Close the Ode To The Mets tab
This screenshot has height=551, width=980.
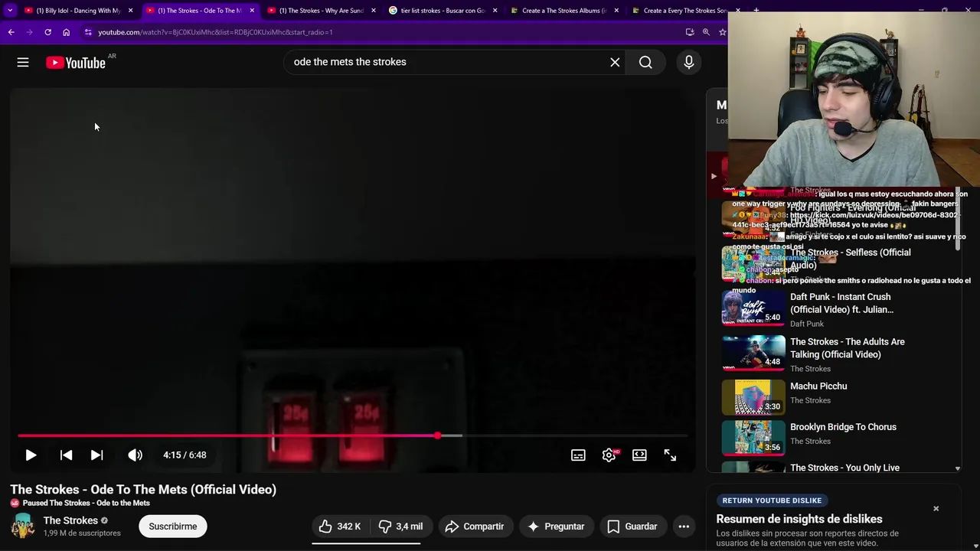(x=252, y=11)
